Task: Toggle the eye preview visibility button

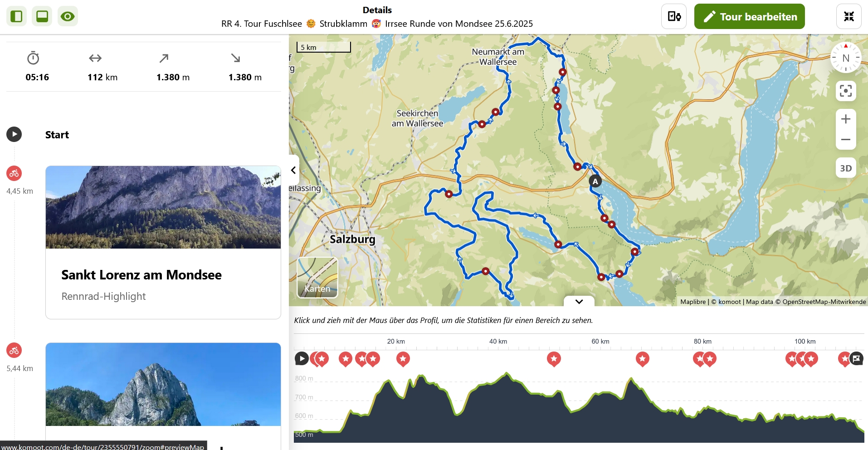Action: tap(68, 16)
